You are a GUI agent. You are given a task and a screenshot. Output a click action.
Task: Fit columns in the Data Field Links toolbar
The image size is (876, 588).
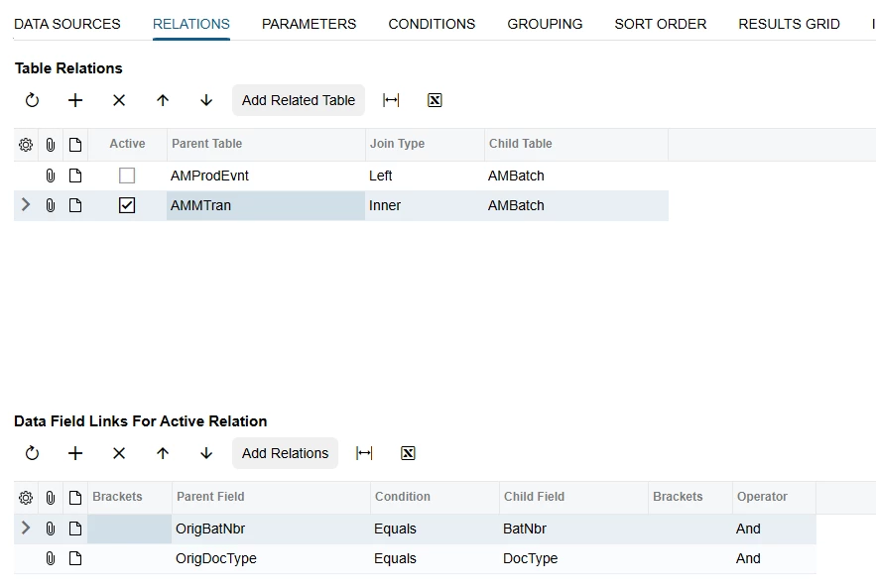[x=364, y=453]
